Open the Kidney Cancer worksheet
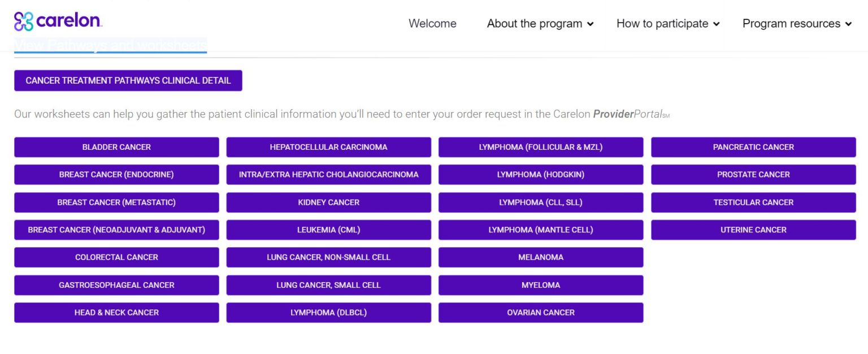 click(328, 202)
